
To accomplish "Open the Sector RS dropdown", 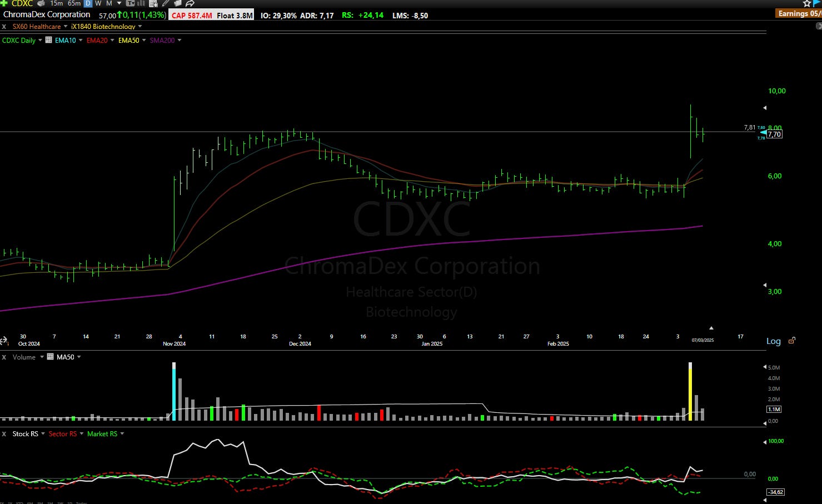I will click(82, 433).
